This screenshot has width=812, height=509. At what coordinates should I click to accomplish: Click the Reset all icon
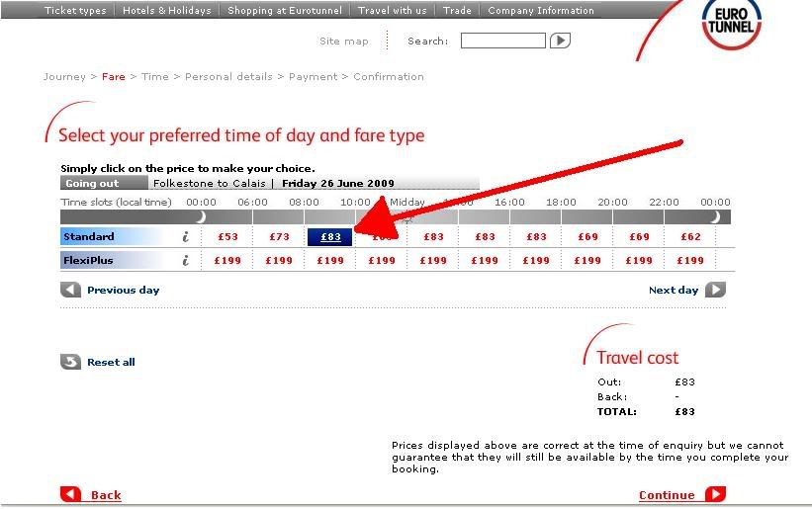[71, 362]
